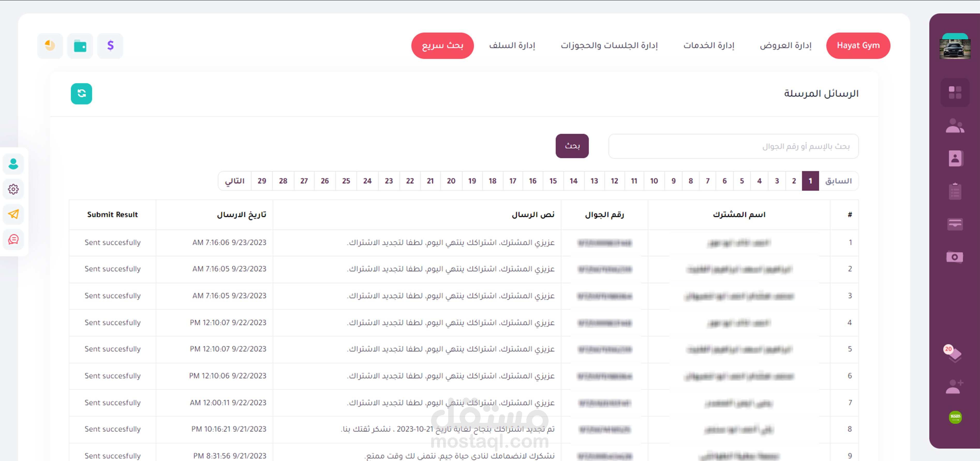Open the إدارة العروض menu tab
This screenshot has height=461, width=980.
(786, 45)
